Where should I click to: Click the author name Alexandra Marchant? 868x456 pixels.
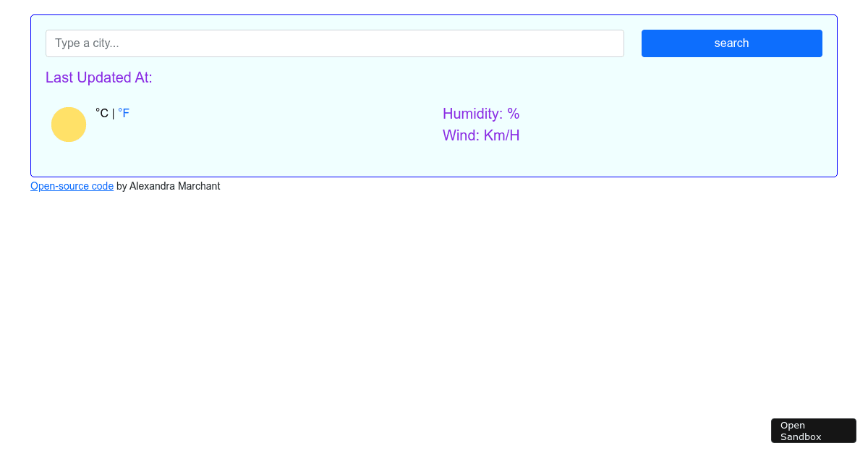(x=174, y=186)
